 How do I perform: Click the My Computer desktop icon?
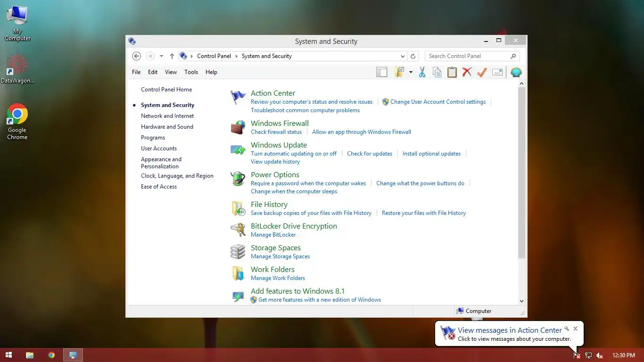(x=17, y=23)
